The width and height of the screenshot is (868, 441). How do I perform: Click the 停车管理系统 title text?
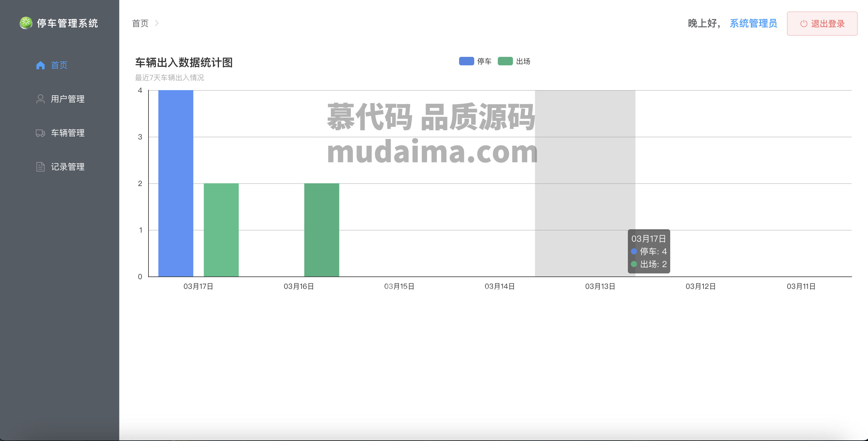pos(67,23)
